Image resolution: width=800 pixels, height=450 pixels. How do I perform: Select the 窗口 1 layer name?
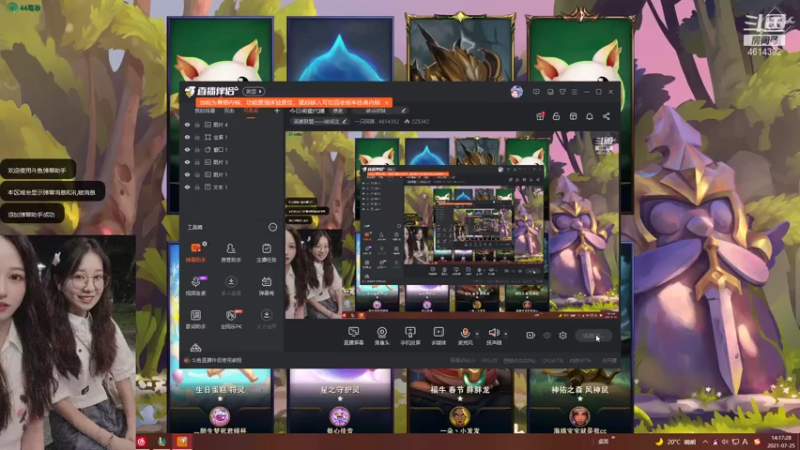[x=220, y=149]
